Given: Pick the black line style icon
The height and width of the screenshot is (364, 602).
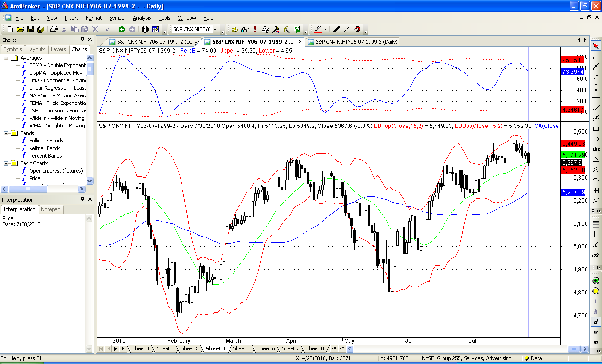Looking at the screenshot, I should coord(336,29).
